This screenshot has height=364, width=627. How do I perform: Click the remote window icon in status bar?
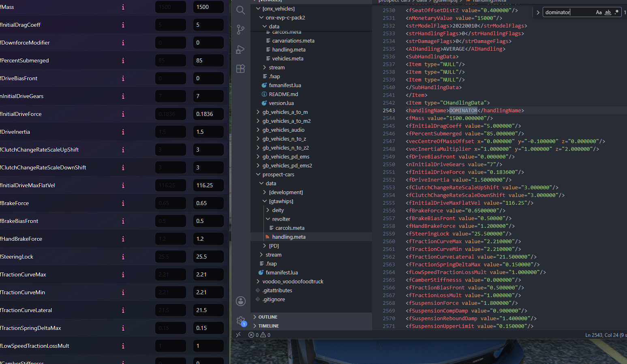coord(238,335)
